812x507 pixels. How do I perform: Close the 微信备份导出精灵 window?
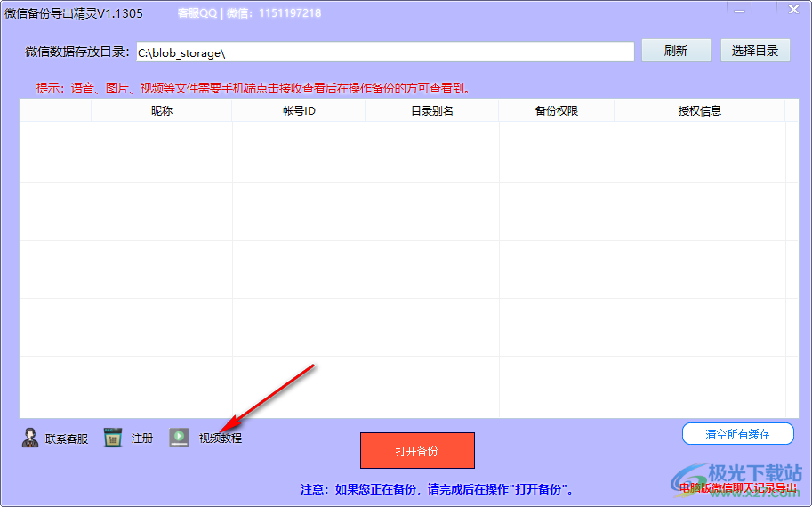point(793,10)
